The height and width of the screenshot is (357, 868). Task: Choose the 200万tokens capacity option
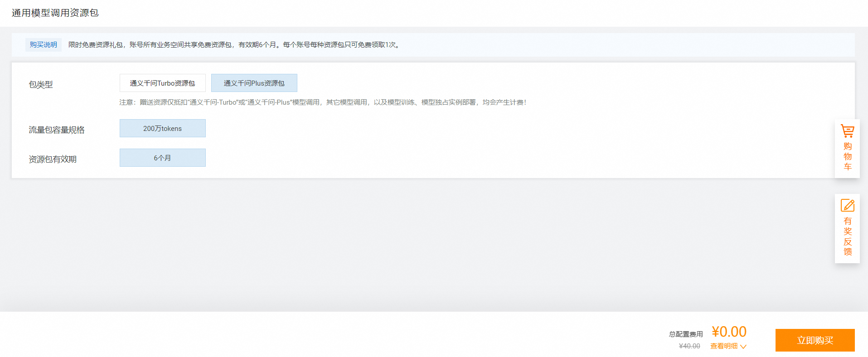tap(163, 128)
